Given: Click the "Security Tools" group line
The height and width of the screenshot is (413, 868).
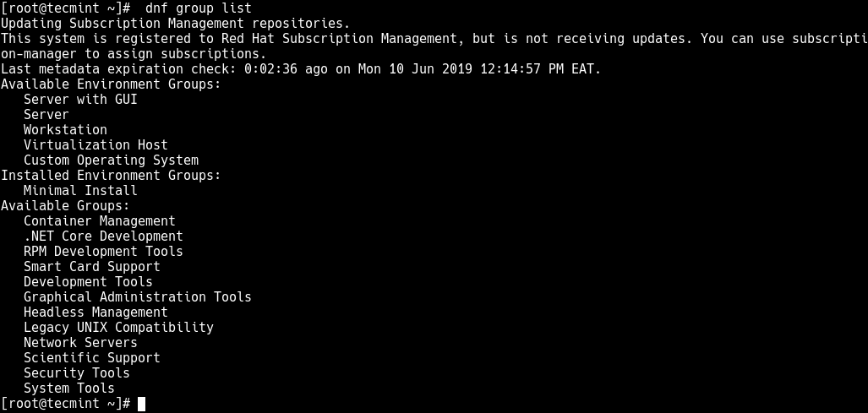Looking at the screenshot, I should (x=76, y=373).
